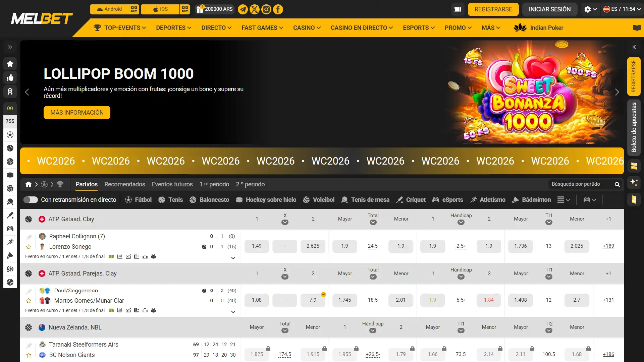Expand the left sidebar

click(10, 47)
